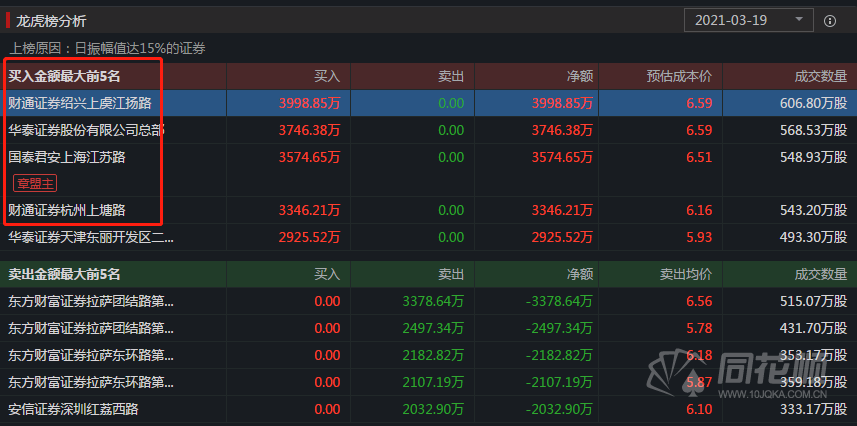Click the average sell price 6.10
This screenshot has height=426, width=857.
point(700,409)
